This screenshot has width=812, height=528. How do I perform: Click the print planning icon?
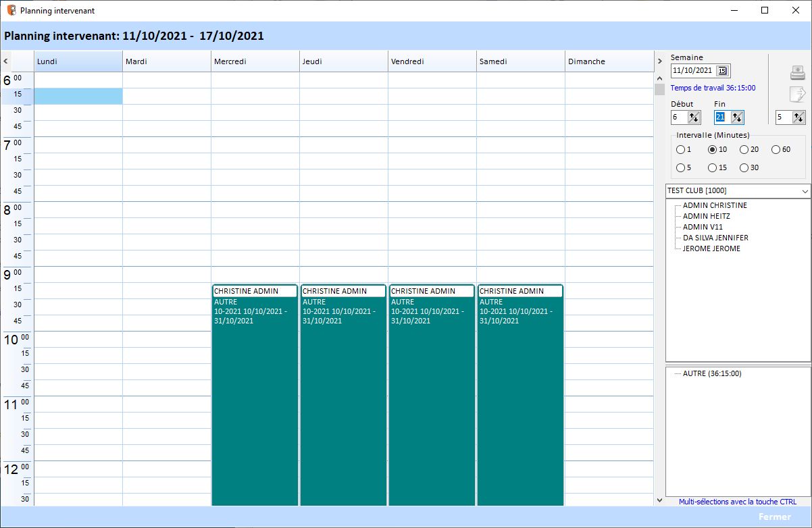(797, 72)
